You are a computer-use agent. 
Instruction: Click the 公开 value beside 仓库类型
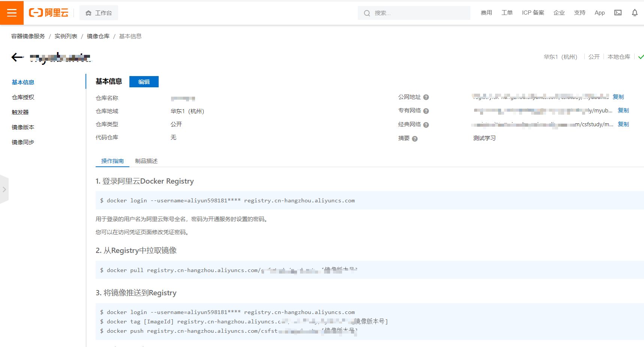[x=176, y=124]
